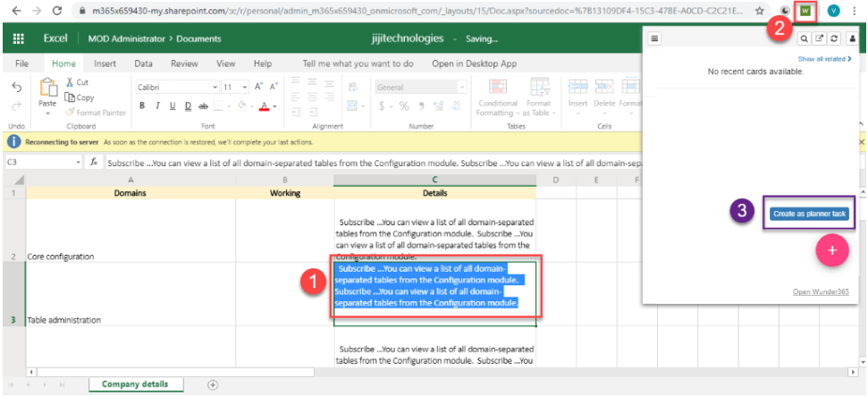The image size is (868, 396).
Task: Open the Wunder365 panel hamburger menu
Action: click(654, 38)
